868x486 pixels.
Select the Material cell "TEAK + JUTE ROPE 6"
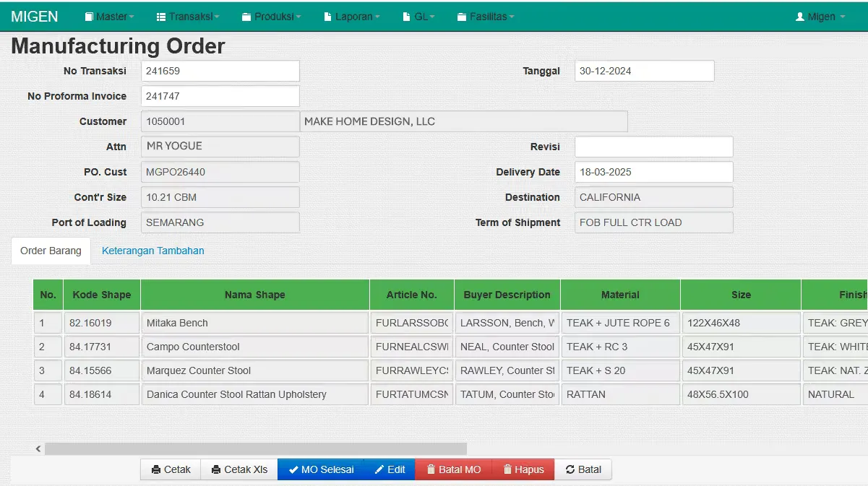[621, 323]
